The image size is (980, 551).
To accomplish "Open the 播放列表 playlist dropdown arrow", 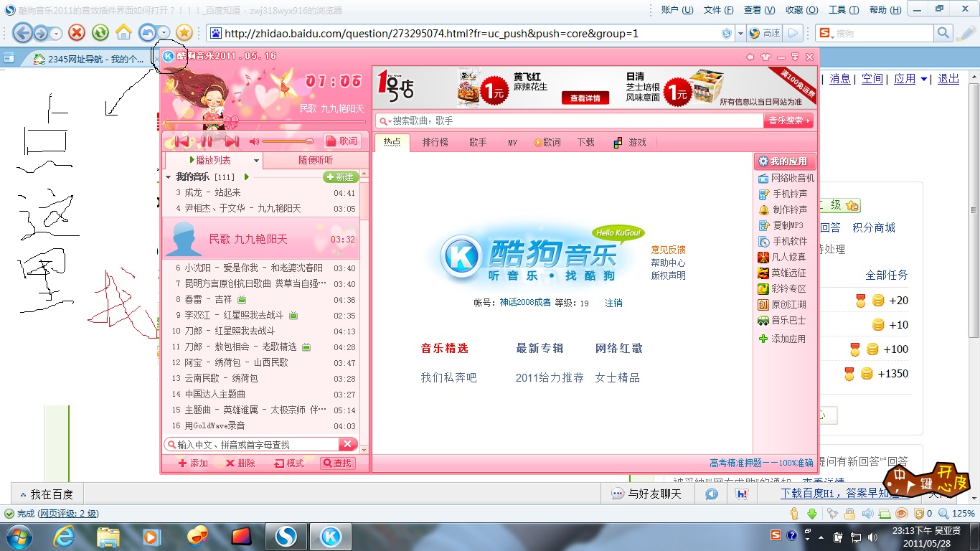I will [x=257, y=159].
